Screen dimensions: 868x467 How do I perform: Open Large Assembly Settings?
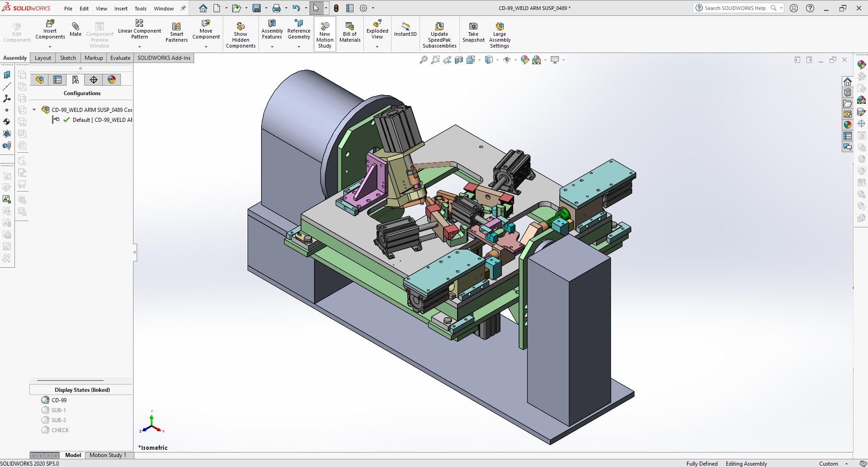click(x=500, y=34)
